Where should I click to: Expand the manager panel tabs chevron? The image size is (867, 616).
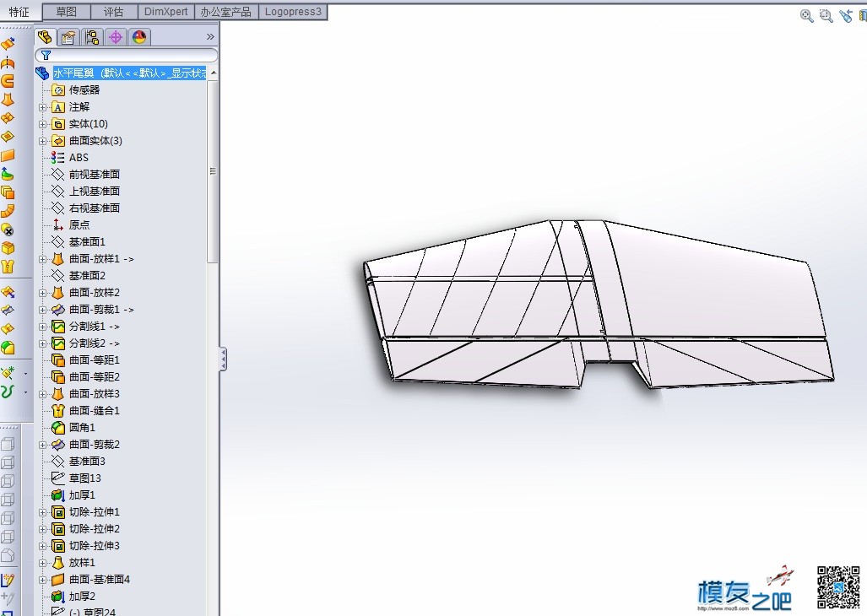click(x=210, y=37)
